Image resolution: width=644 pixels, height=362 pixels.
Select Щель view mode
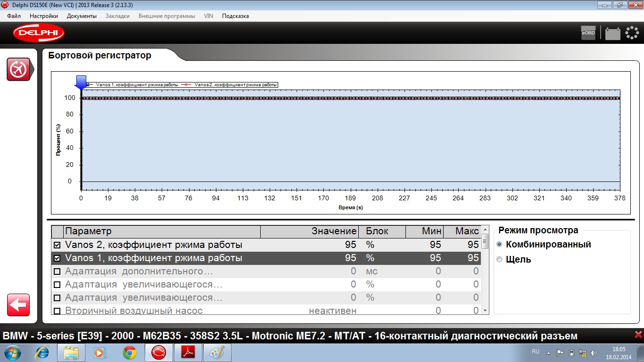click(499, 259)
